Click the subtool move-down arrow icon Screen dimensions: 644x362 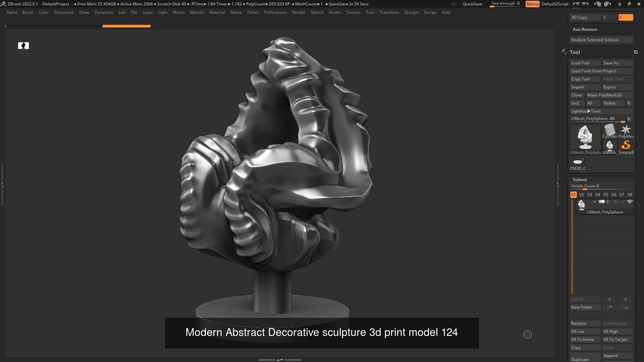point(626,299)
